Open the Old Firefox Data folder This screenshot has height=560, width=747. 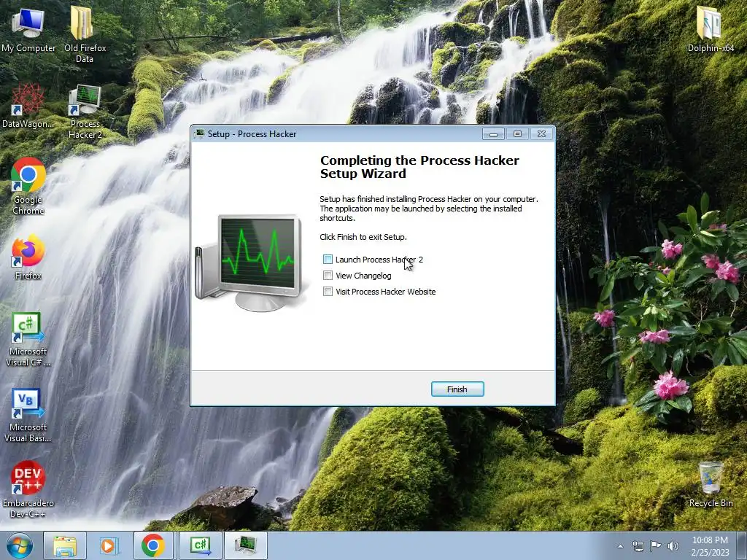pos(85,34)
